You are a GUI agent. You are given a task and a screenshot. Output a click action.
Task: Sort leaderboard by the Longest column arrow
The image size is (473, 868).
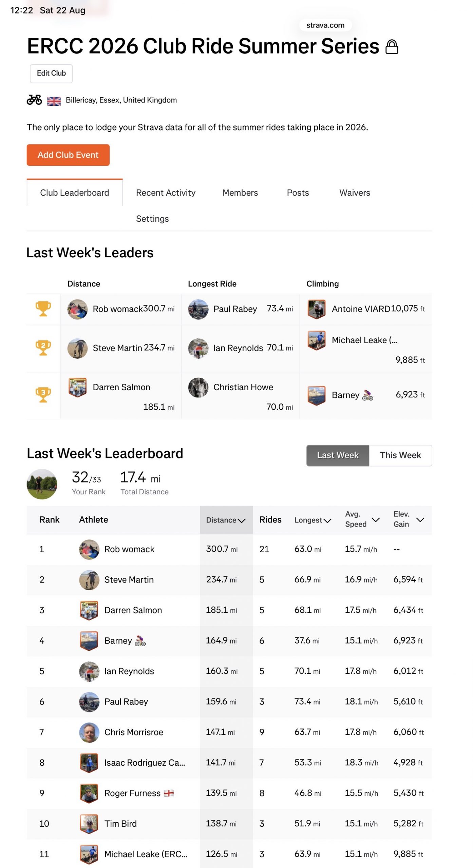[327, 520]
